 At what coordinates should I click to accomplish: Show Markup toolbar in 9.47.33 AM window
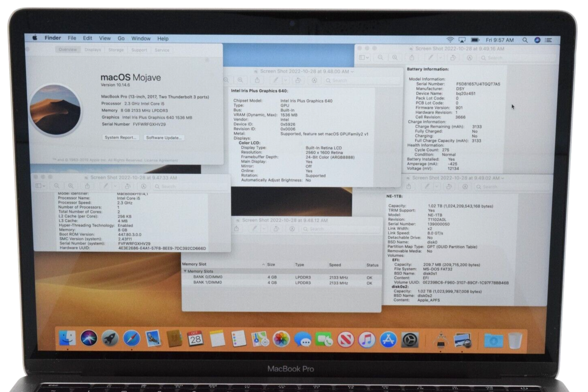[144, 186]
